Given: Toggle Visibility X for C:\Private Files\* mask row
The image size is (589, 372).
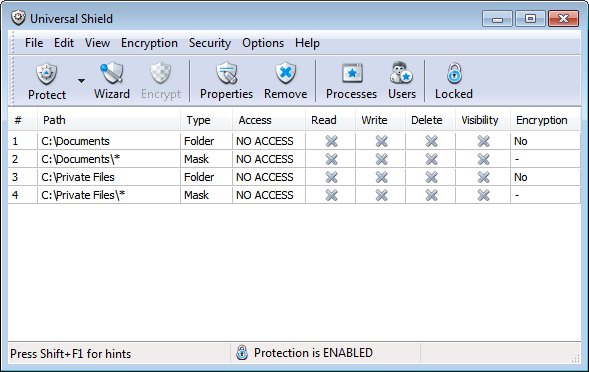Looking at the screenshot, I should [x=483, y=195].
